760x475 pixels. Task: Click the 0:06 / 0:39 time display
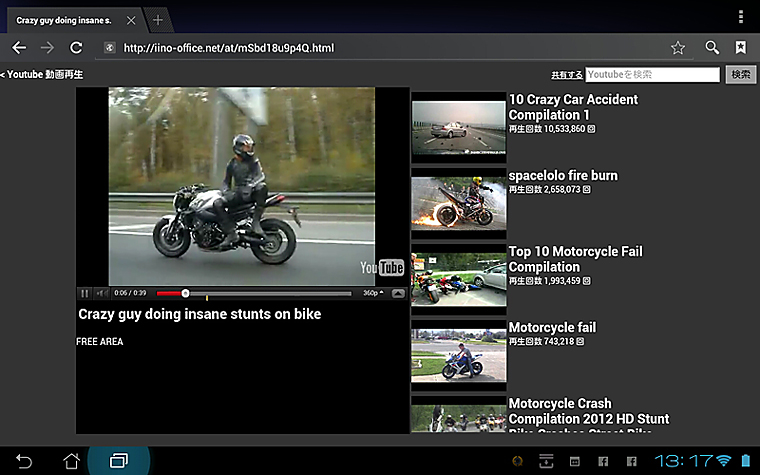coord(130,293)
